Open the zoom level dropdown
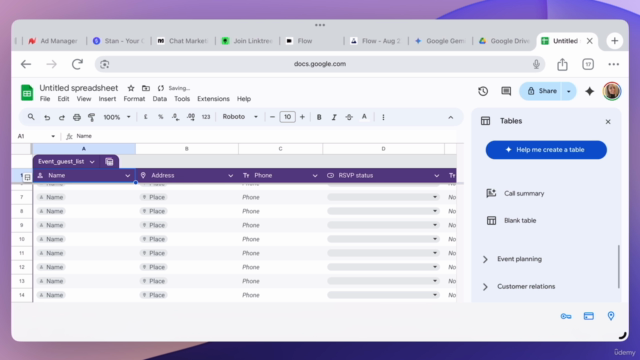The image size is (640, 360). click(117, 117)
